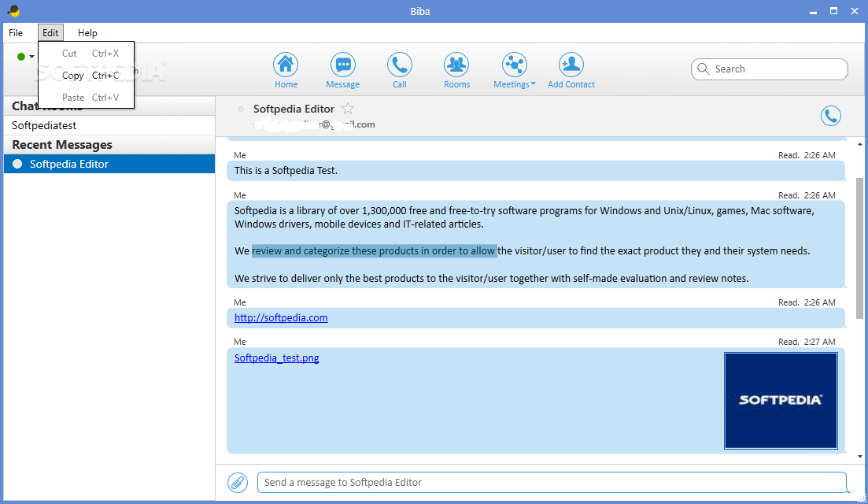
Task: Choose Copy from the Edit menu
Action: [x=87, y=76]
